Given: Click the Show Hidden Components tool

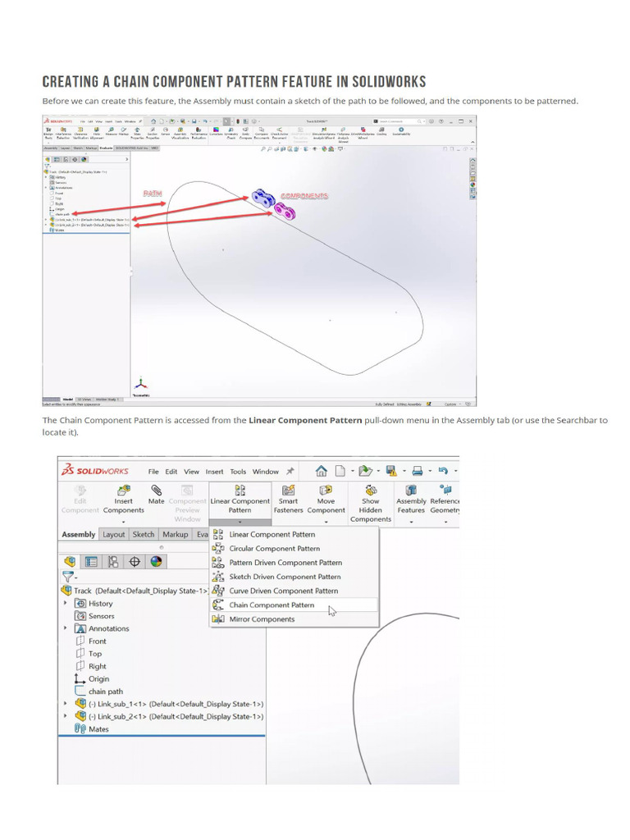Looking at the screenshot, I should pyautogui.click(x=371, y=504).
